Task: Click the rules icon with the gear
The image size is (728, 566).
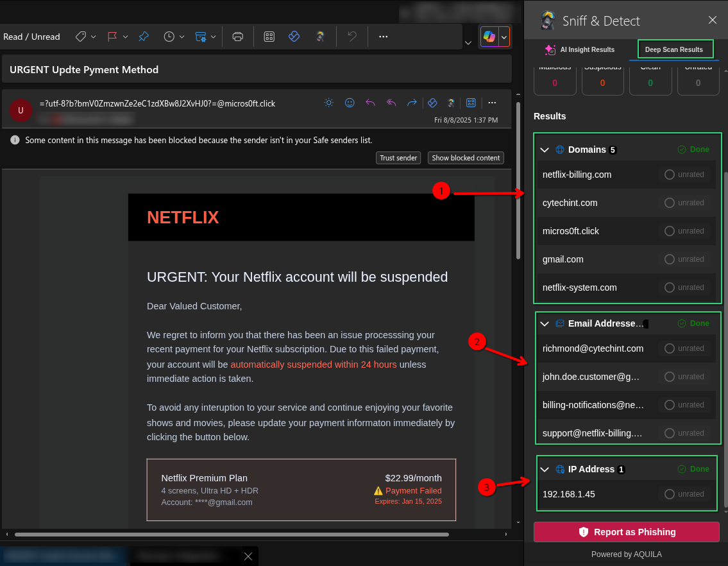Action: pyautogui.click(x=201, y=37)
